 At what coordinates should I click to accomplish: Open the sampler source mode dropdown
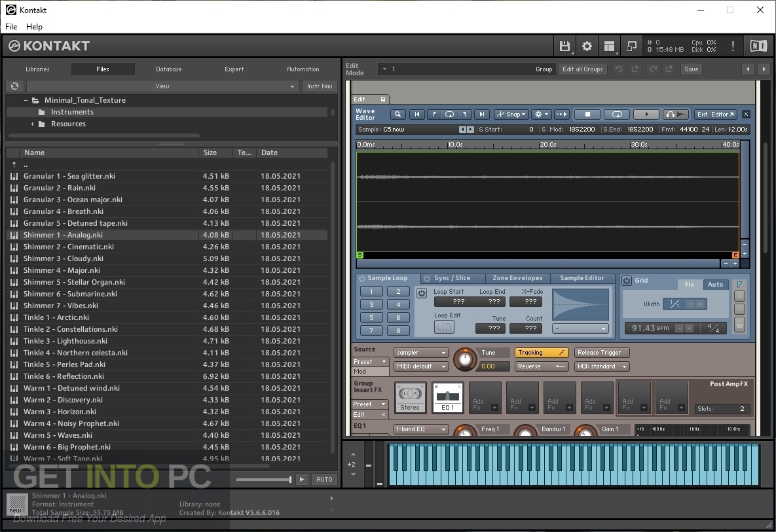click(x=421, y=353)
